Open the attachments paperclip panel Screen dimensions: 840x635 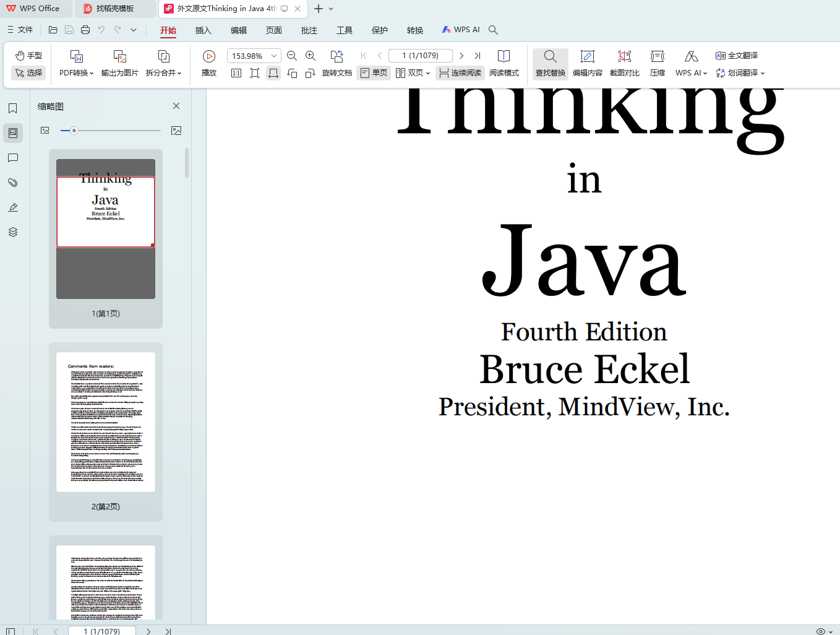point(13,183)
